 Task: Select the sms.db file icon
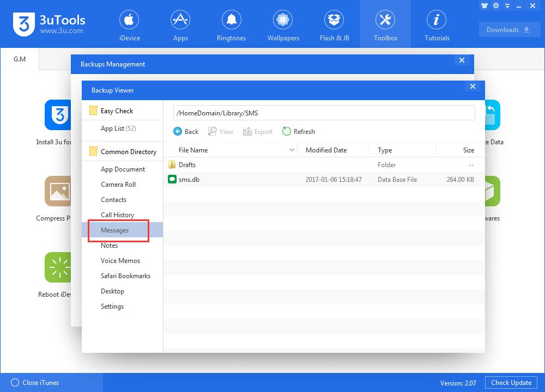[x=172, y=179]
